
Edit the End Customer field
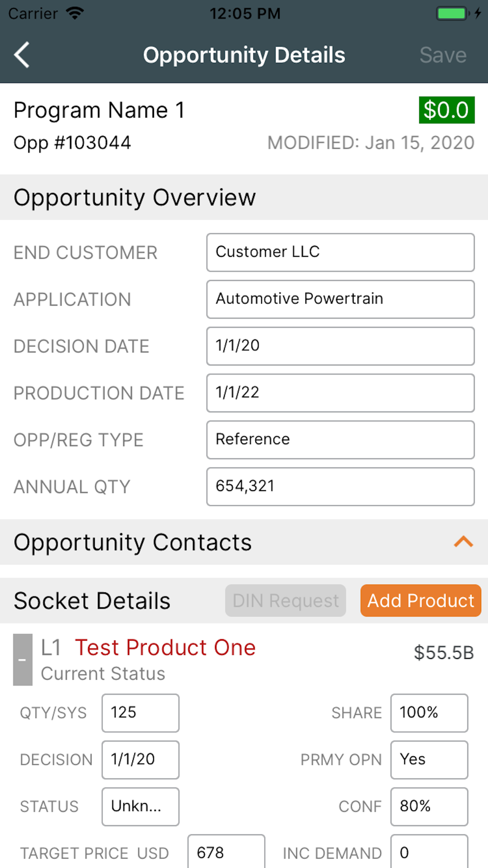click(341, 252)
